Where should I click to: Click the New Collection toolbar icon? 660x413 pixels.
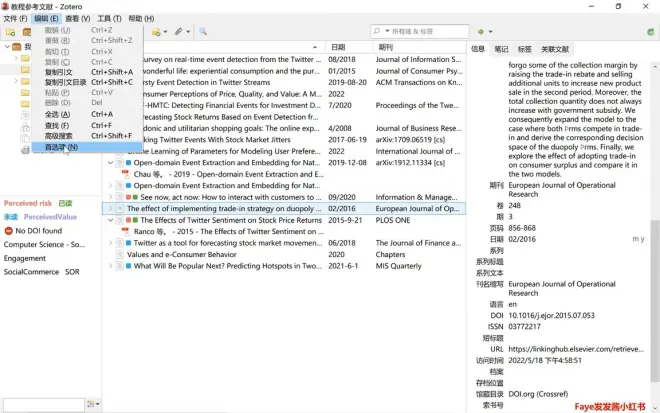coord(11,32)
